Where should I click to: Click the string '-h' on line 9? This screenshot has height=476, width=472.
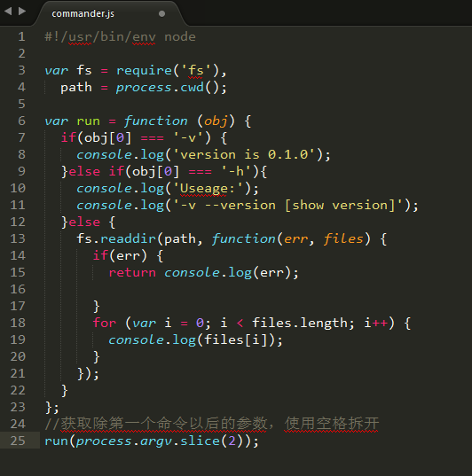(236, 171)
